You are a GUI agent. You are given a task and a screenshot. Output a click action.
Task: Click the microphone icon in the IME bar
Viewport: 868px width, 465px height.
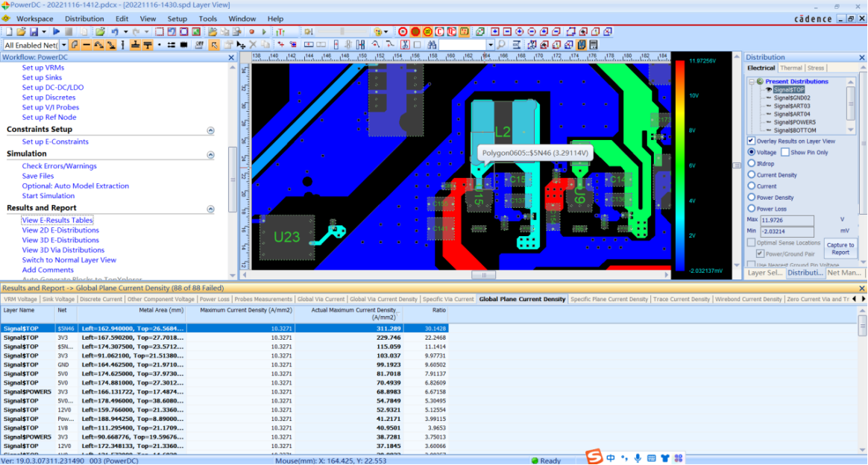tap(638, 458)
